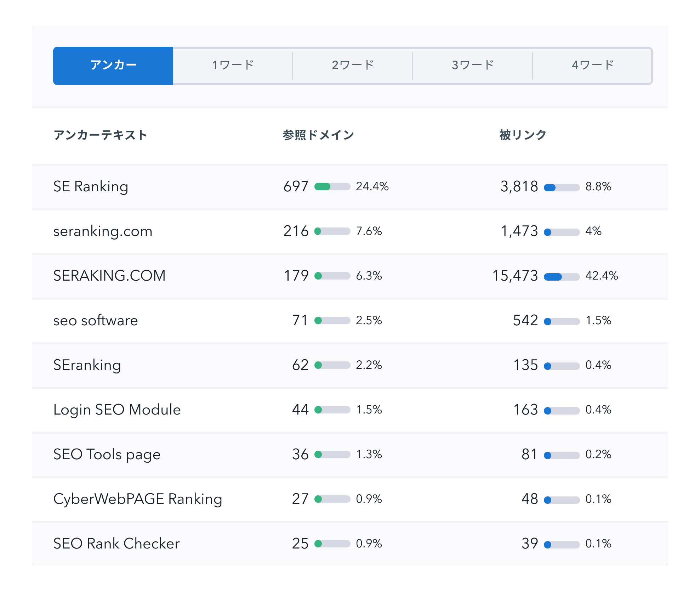Select SEO Rank Checker anchor text
Screen dimensions: 700x591
point(116,544)
